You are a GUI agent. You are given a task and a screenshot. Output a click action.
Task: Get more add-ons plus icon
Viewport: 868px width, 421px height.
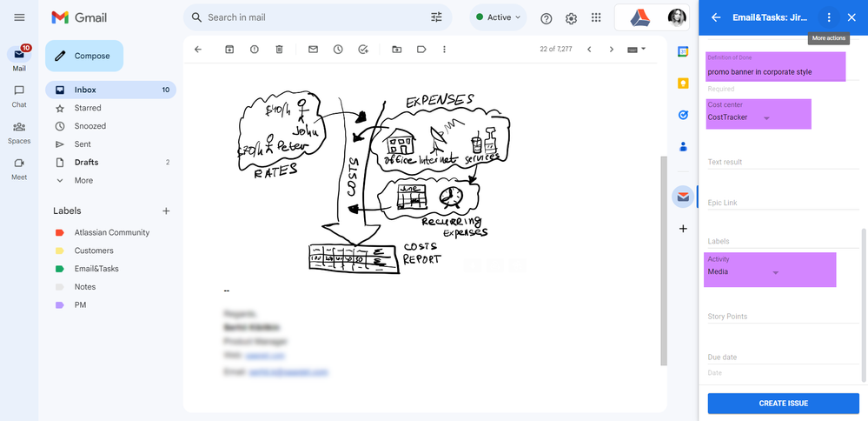tap(683, 229)
